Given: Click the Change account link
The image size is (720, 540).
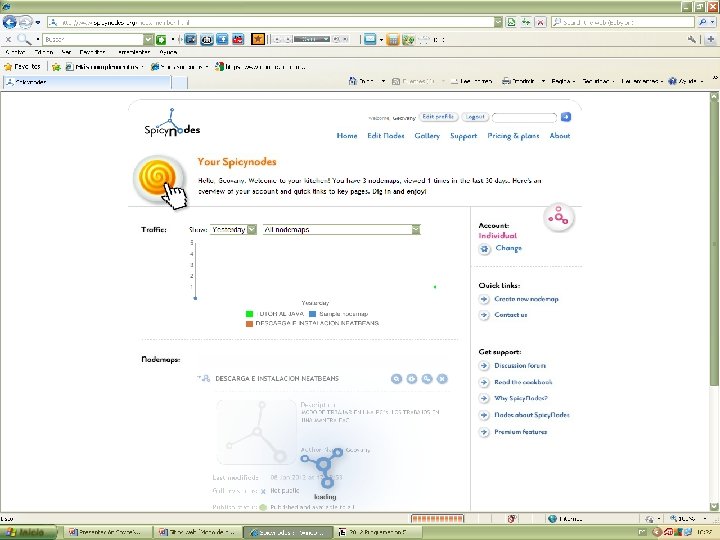Looking at the screenshot, I should coord(508,248).
